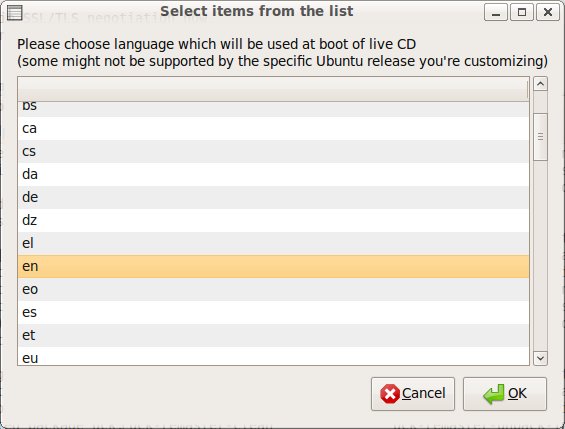Choose 'de' from the language list
The image size is (565, 429).
tap(273, 197)
